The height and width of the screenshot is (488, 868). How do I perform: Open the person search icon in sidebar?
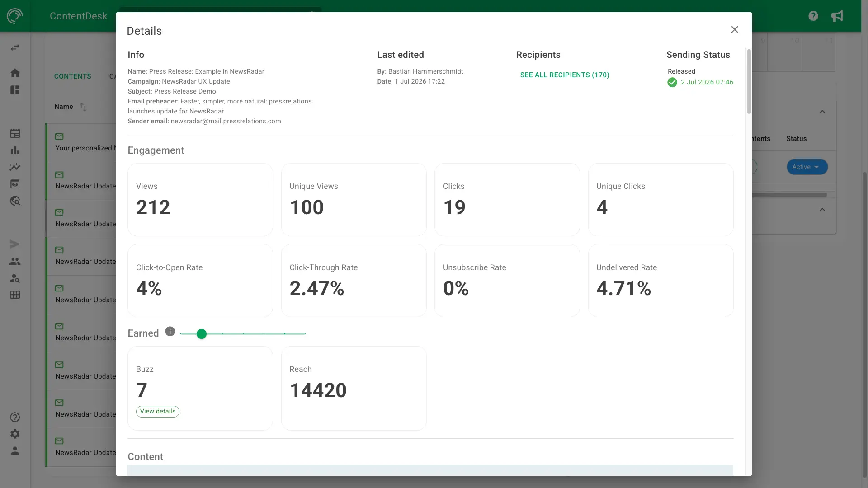click(15, 278)
